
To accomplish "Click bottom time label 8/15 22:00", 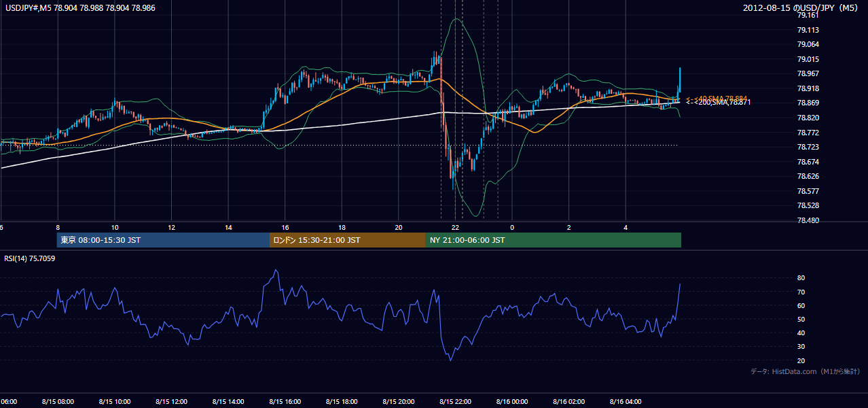I will click(456, 401).
